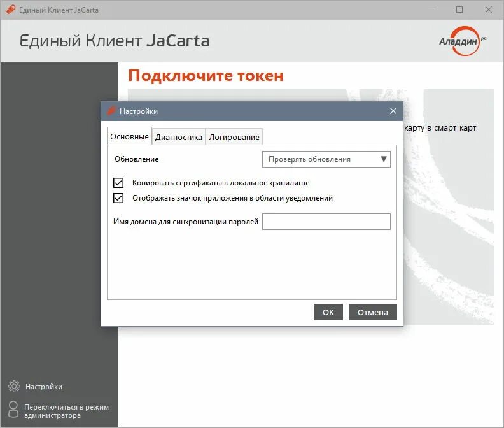504x428 pixels.
Task: Click the settings gear icon in sidebar
Action: click(14, 386)
